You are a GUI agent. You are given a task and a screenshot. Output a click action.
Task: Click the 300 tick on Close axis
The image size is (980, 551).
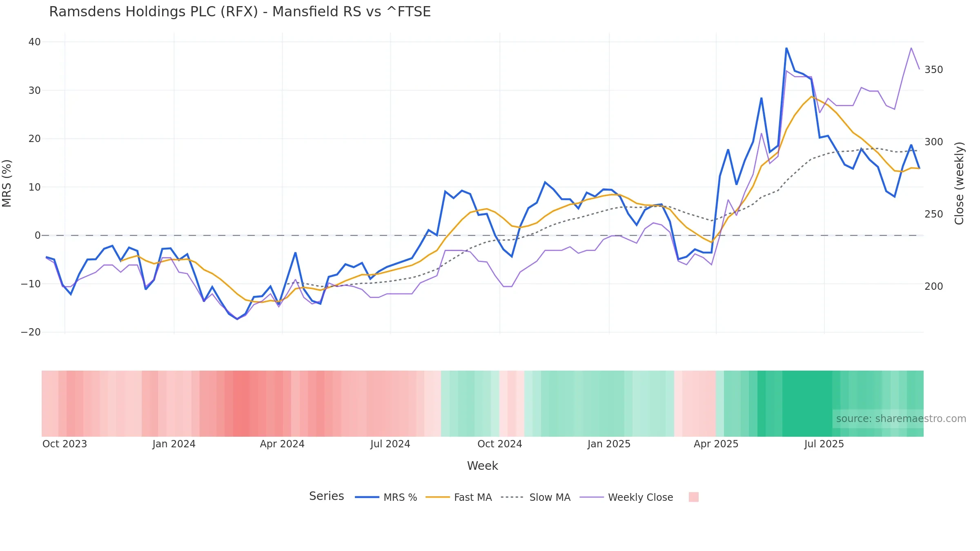pos(934,142)
